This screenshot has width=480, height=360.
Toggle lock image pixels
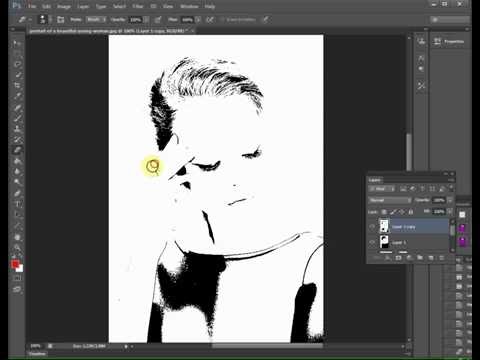(x=393, y=212)
